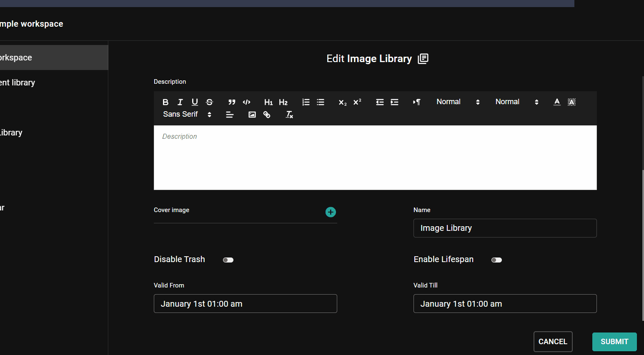This screenshot has height=355, width=644.
Task: Toggle italic formatting
Action: 180,102
